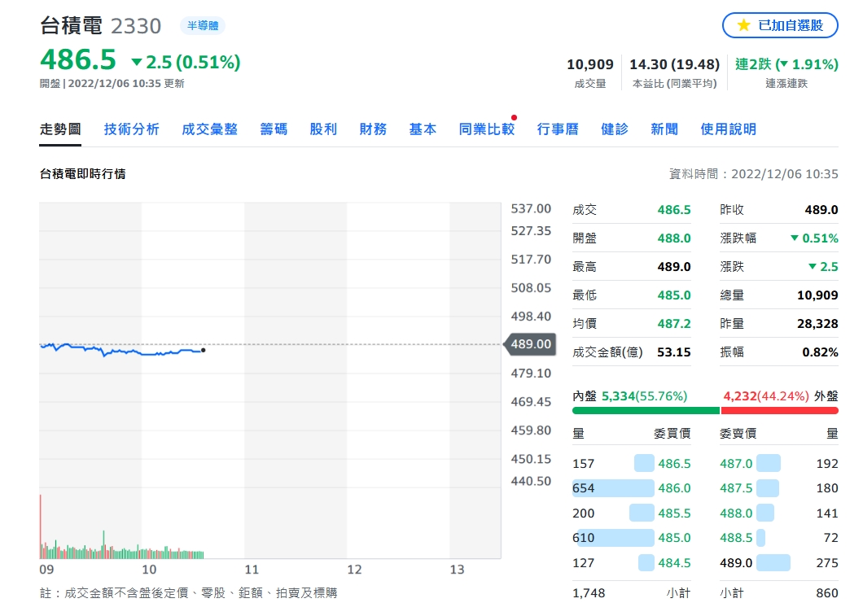863x616 pixels.
Task: Click the 成交金額(億) 53.15 value
Action: [674, 352]
